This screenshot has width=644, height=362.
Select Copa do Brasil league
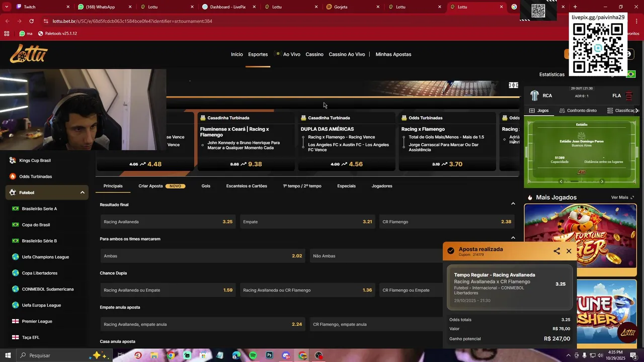[36, 225]
